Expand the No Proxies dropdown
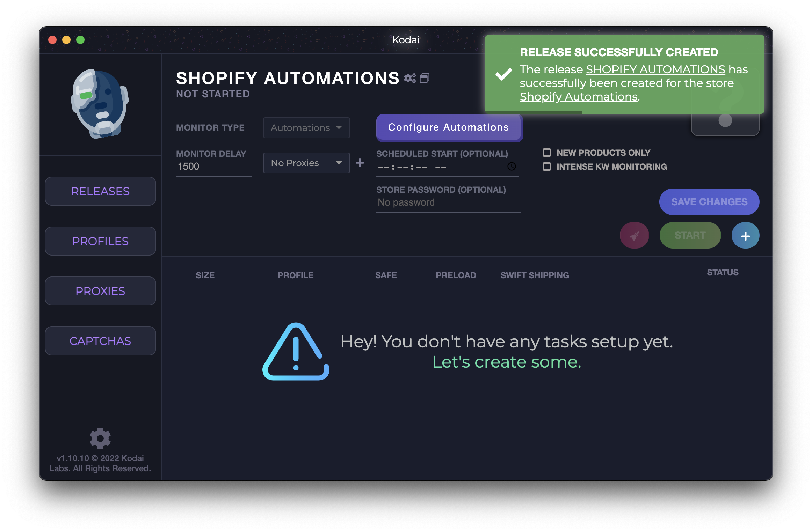The height and width of the screenshot is (532, 812). point(306,163)
